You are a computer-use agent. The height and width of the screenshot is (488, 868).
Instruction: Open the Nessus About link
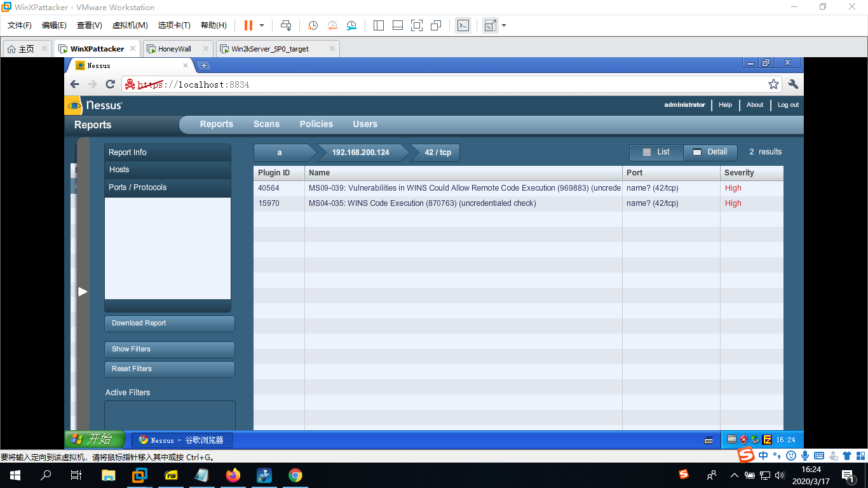click(x=755, y=105)
